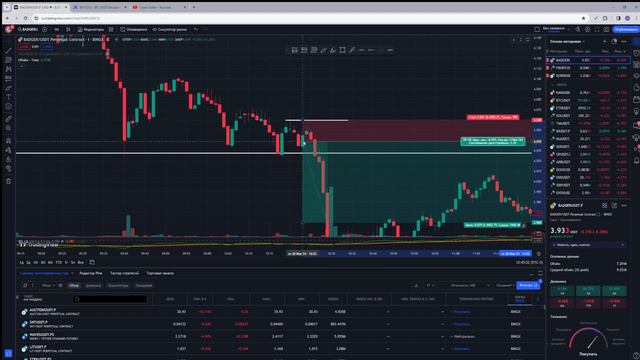
Task: Switch to Тестер стратегий tab
Action: (x=124, y=273)
